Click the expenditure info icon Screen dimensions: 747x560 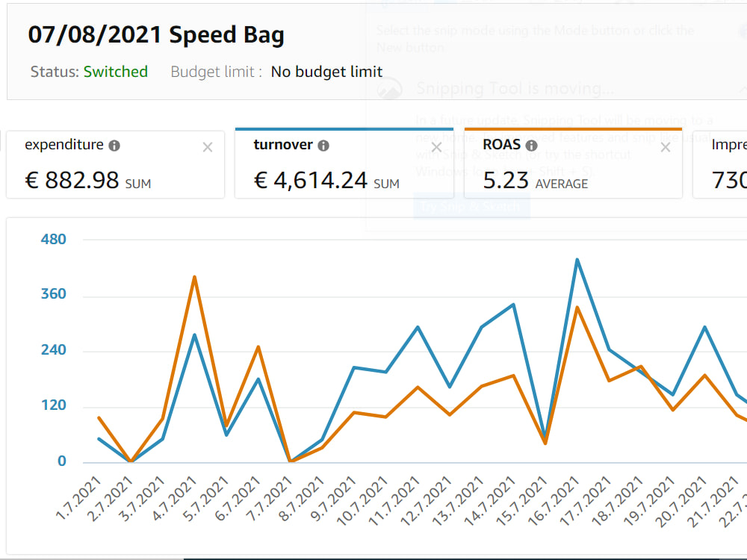pos(114,146)
